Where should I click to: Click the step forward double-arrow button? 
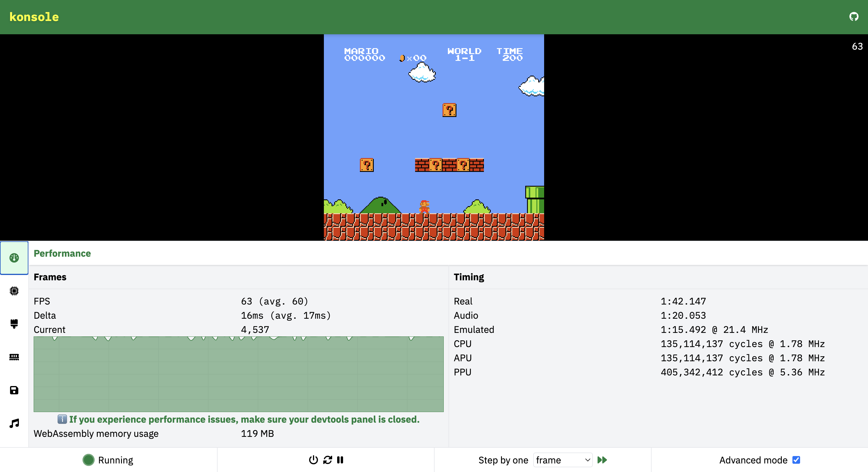(602, 460)
